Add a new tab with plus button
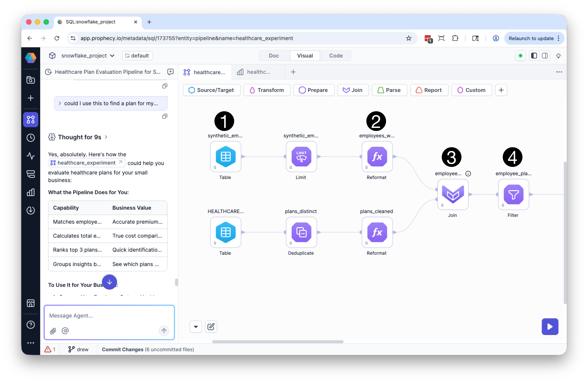This screenshot has height=383, width=588. [293, 72]
